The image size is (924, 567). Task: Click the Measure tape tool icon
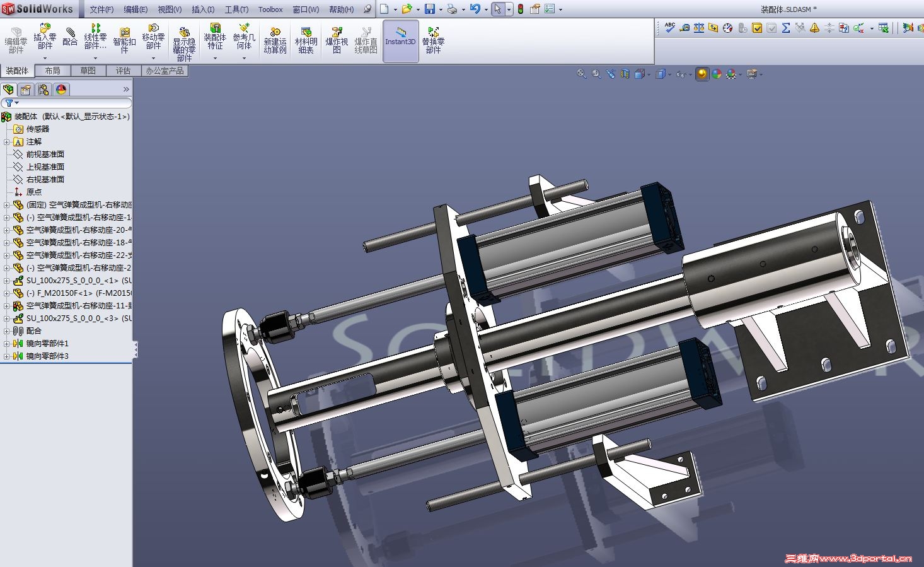[684, 28]
